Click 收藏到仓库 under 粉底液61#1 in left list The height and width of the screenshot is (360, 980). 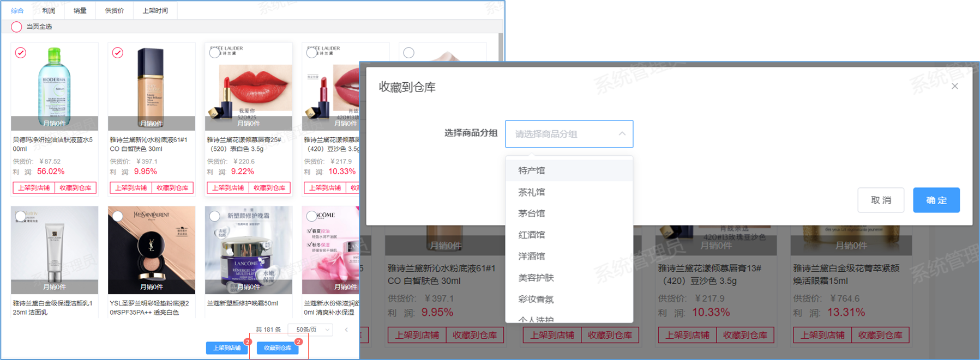point(172,188)
